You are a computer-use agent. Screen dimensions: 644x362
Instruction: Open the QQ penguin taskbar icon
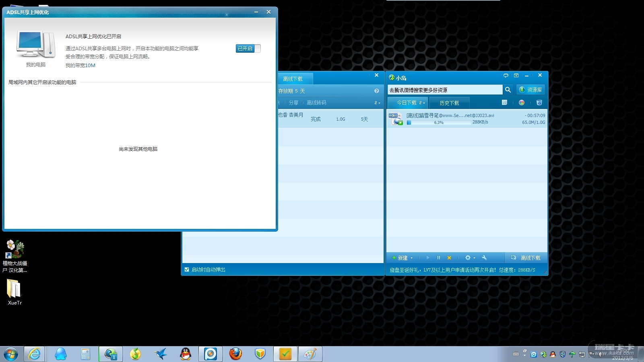pos(185,354)
